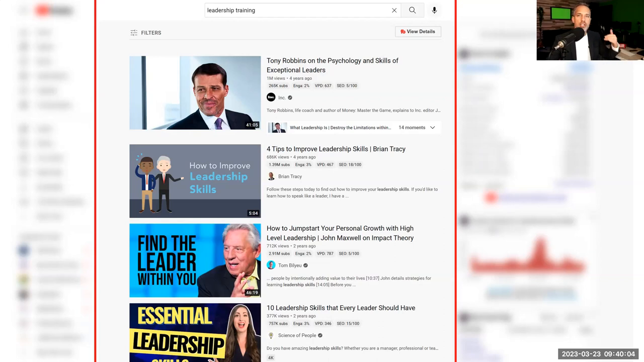Click the Inc. channel avatar icon
This screenshot has height=362, width=644.
click(x=271, y=98)
